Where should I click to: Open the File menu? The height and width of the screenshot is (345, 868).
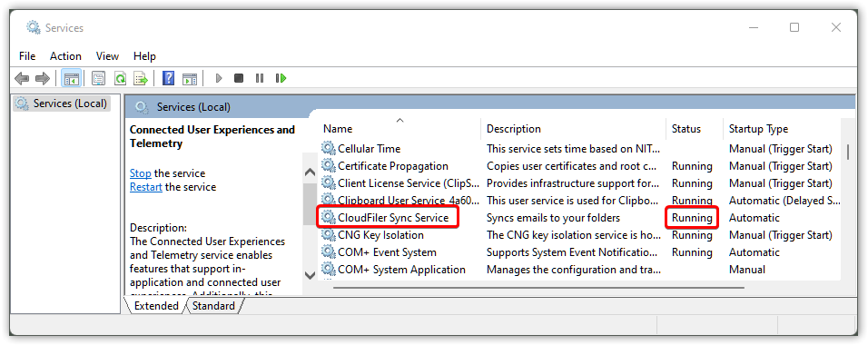click(x=27, y=56)
